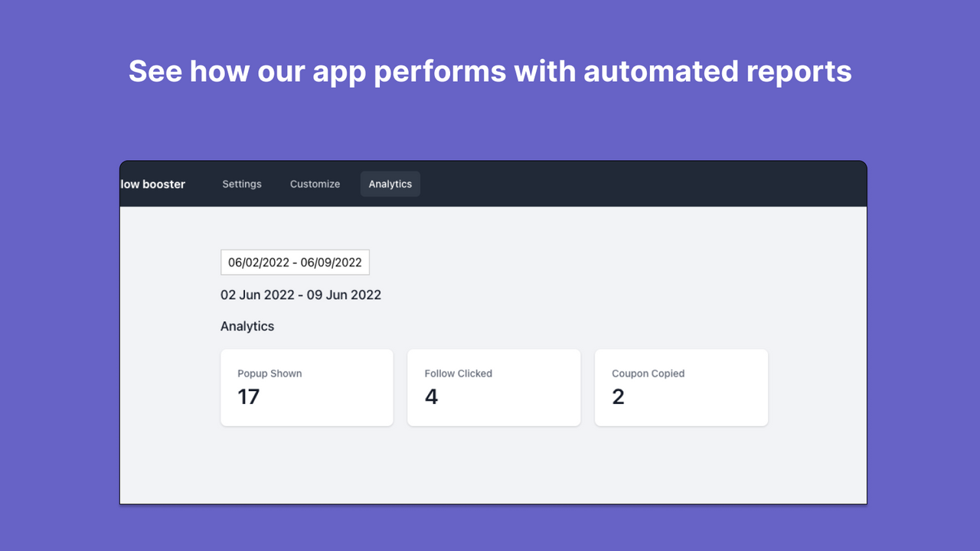Viewport: 980px width, 551px height.
Task: Click the Follow booster app name
Action: [152, 184]
